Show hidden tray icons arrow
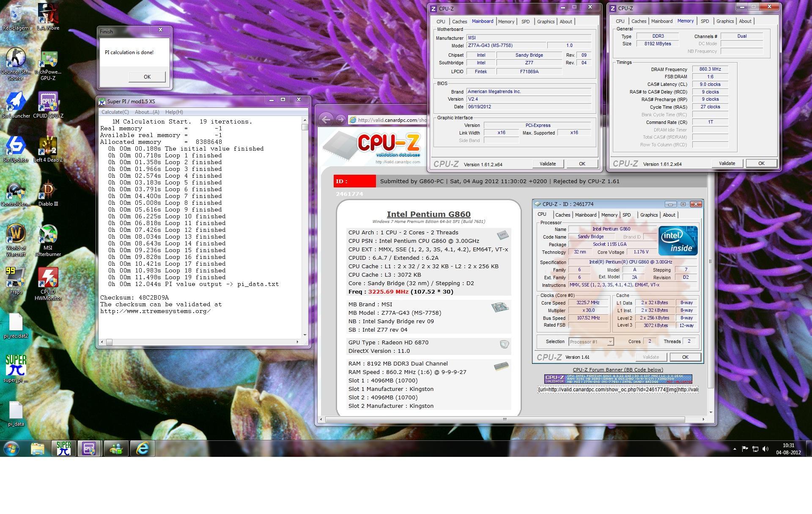812x514 pixels. (735, 449)
